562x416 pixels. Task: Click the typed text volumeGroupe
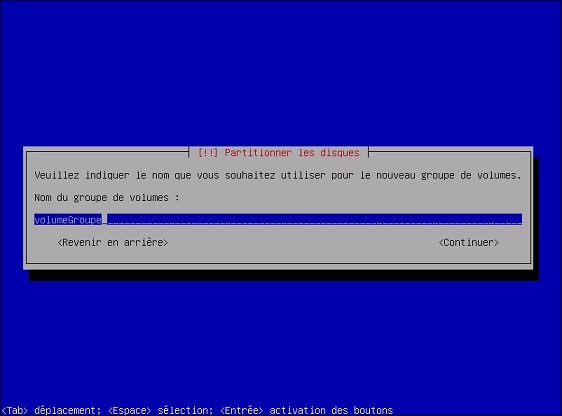tap(68, 220)
